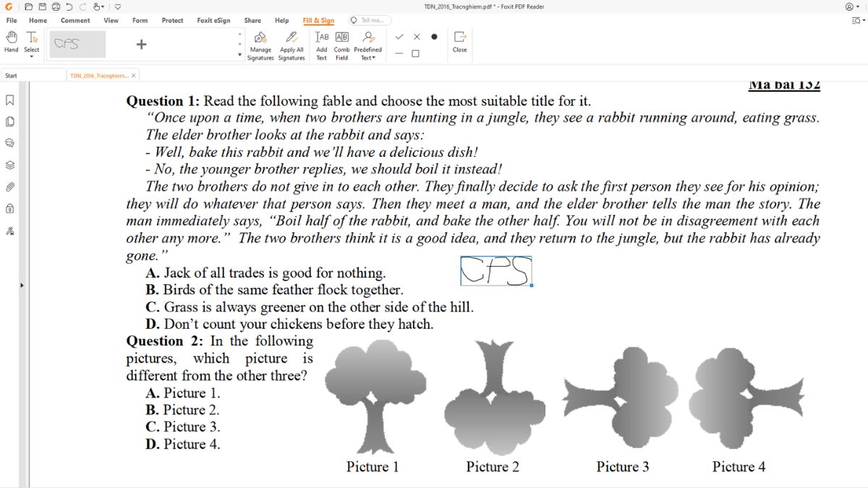Select the line stamp tool
Screen dimensions: 868x488
click(399, 53)
